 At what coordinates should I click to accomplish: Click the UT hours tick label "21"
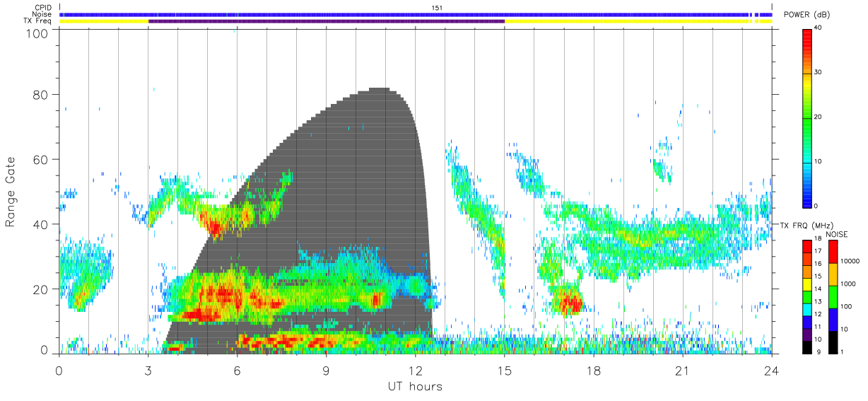click(x=682, y=371)
